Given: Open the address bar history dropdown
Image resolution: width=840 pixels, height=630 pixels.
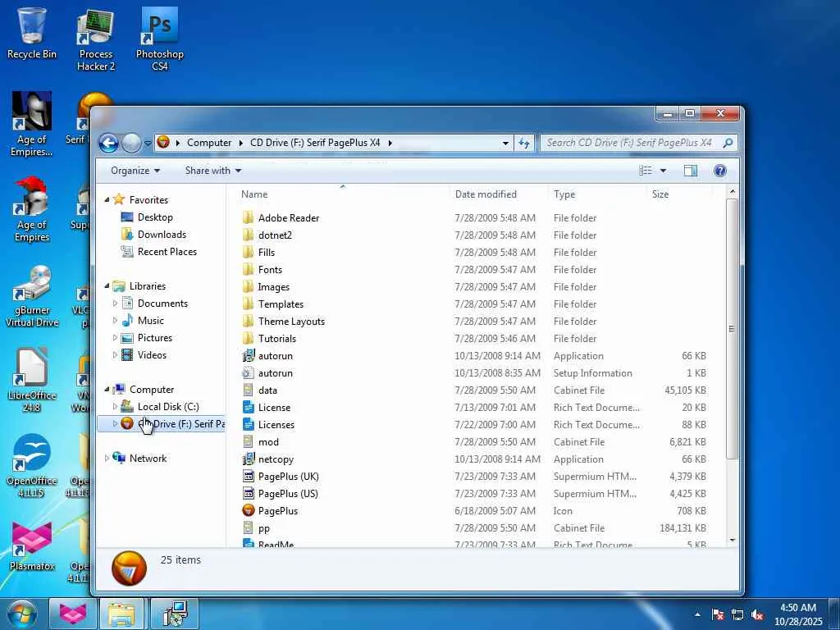Looking at the screenshot, I should 505,143.
